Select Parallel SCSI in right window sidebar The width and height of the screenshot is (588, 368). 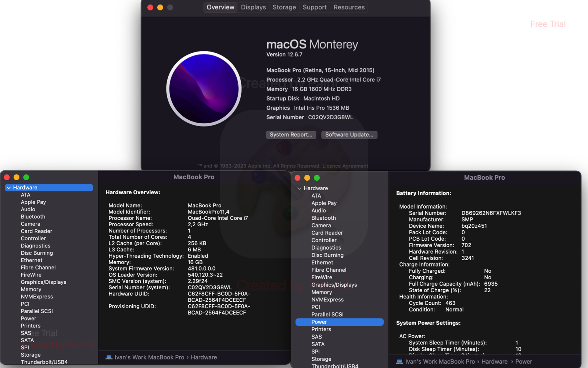pyautogui.click(x=327, y=315)
